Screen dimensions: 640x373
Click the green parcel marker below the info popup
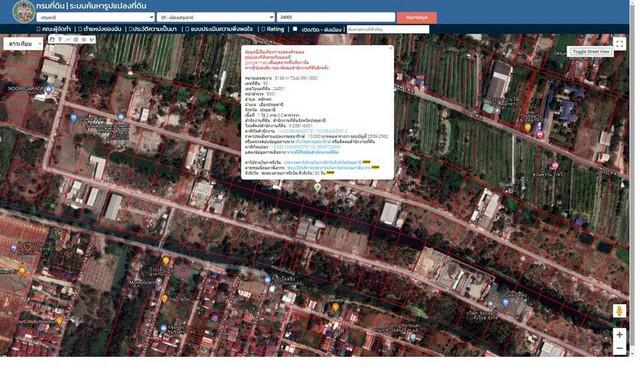coord(317,187)
